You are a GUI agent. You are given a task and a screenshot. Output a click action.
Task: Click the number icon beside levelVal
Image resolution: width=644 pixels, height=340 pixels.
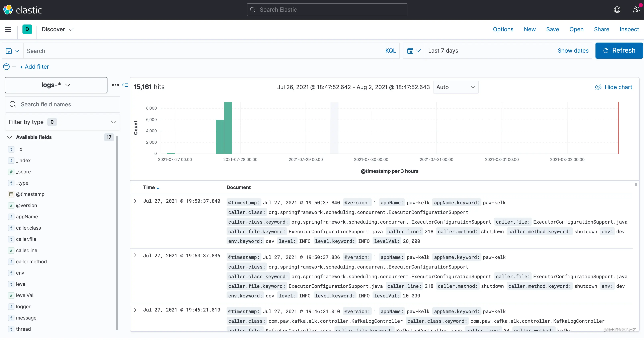[x=11, y=295]
